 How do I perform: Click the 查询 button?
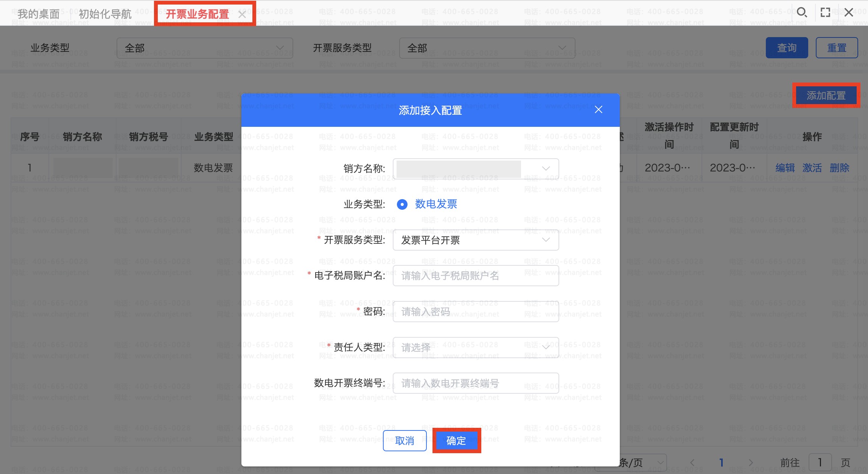(787, 48)
